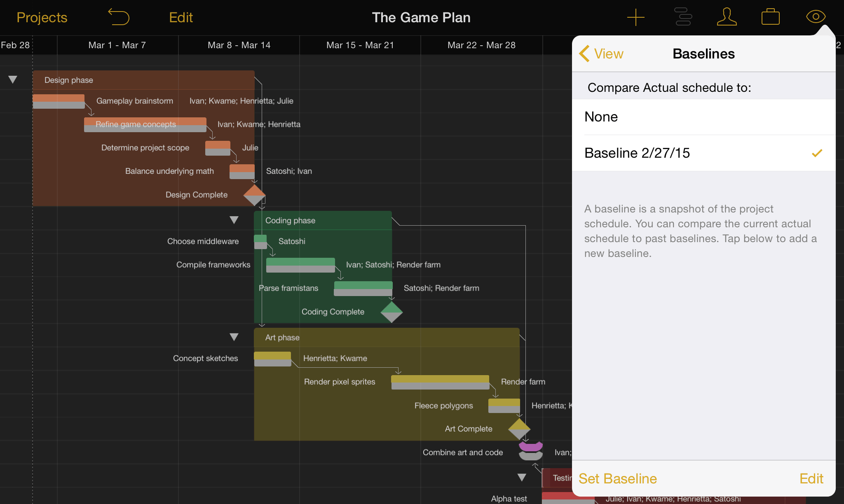Expand the Art phase group

pyautogui.click(x=235, y=336)
